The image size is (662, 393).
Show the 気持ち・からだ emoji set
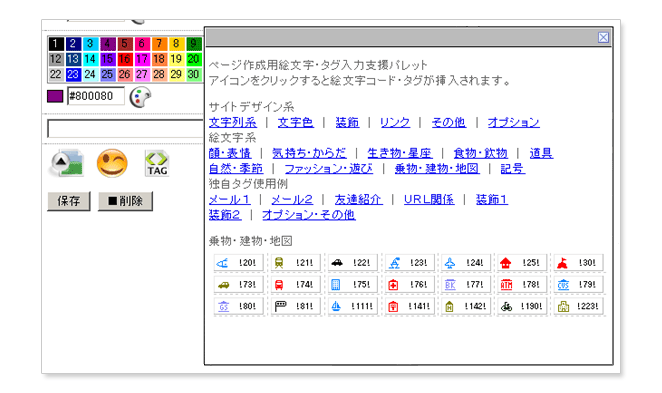click(309, 153)
